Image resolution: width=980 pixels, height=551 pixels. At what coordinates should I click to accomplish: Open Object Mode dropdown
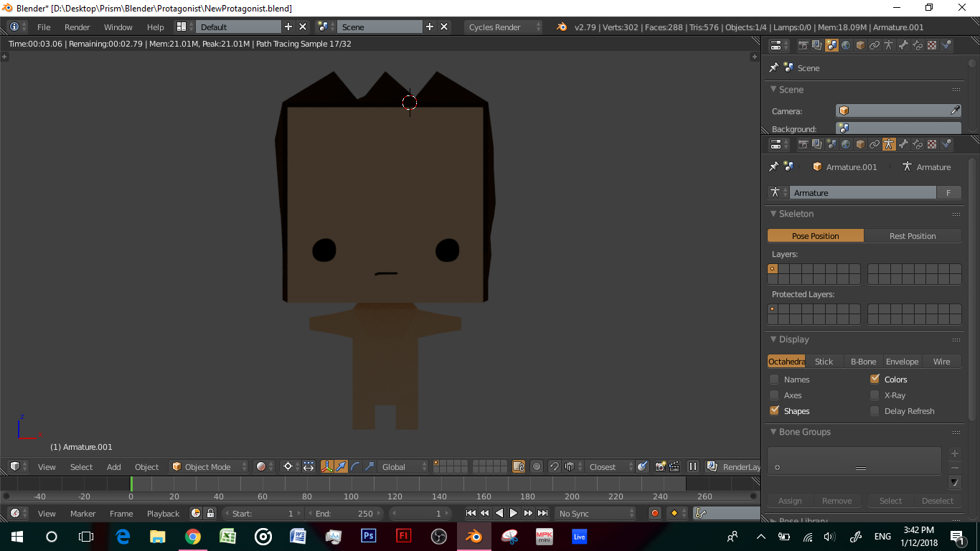[x=209, y=466]
